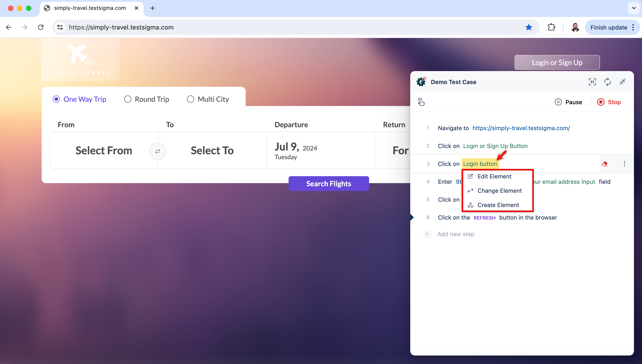The image size is (642, 364).
Task: Open the three-dot menu on step 3
Action: pyautogui.click(x=624, y=164)
